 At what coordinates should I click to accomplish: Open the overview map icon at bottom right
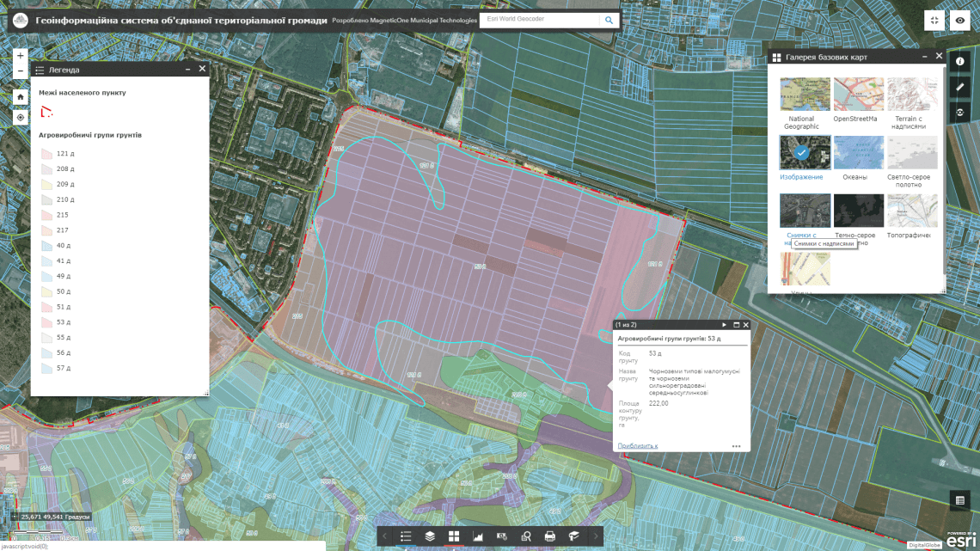tap(960, 499)
